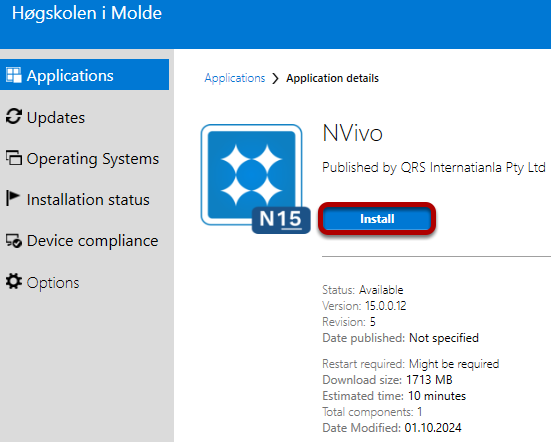Click the Applications grid icon in sidebar
This screenshot has height=442, width=551.
tap(14, 75)
